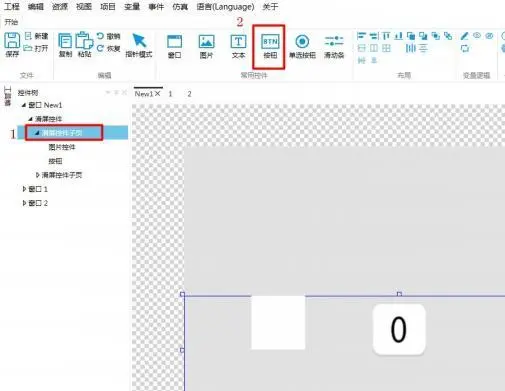Switch to document tab 1
Viewport: 505px width, 391px height.
170,94
